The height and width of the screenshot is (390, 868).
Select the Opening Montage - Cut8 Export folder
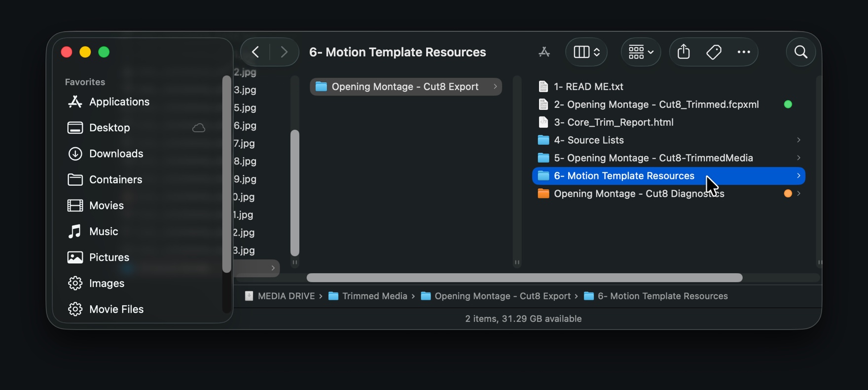pos(406,87)
